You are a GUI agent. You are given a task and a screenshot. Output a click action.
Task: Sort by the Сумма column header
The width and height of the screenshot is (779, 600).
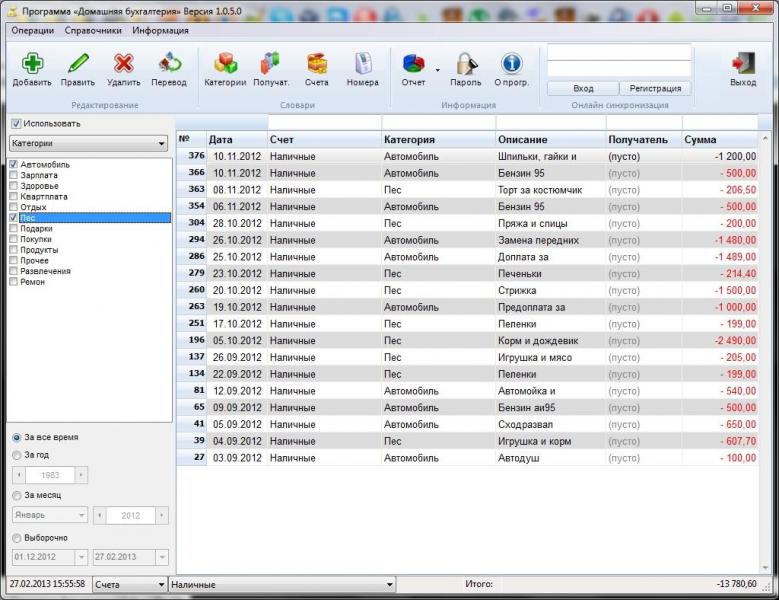(x=720, y=140)
